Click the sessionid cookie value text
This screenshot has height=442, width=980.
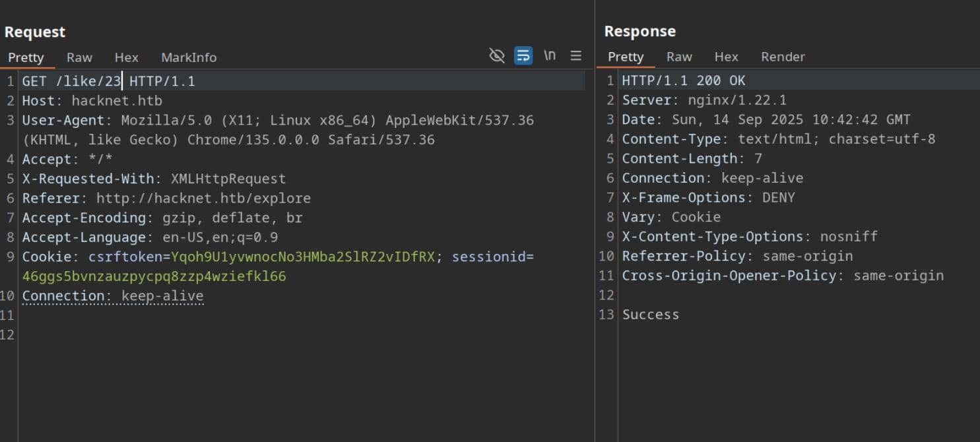[x=154, y=276]
